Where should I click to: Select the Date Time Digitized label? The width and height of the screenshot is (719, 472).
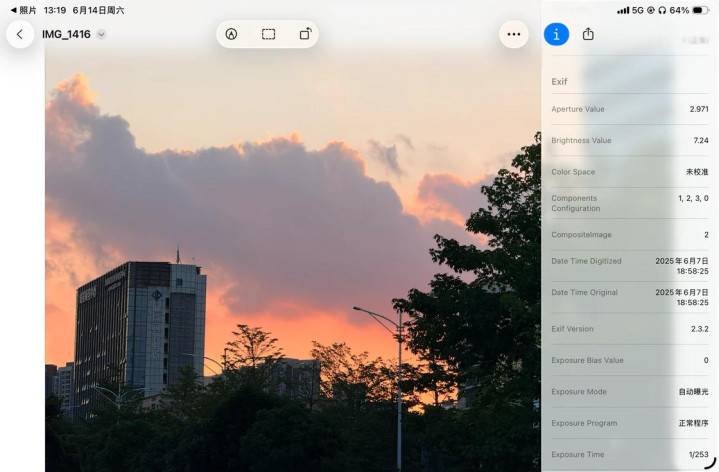[586, 261]
